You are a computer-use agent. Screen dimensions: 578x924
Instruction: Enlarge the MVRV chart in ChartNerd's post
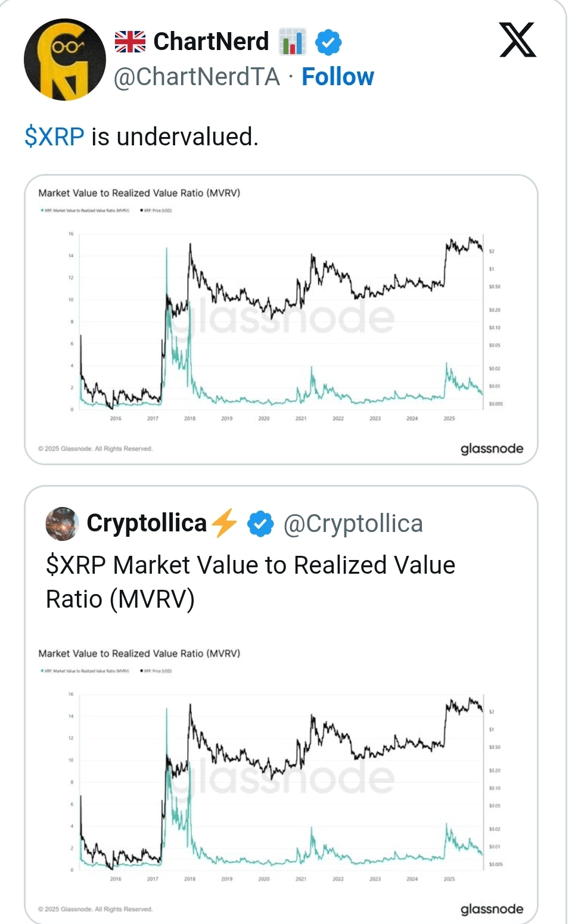(x=281, y=320)
